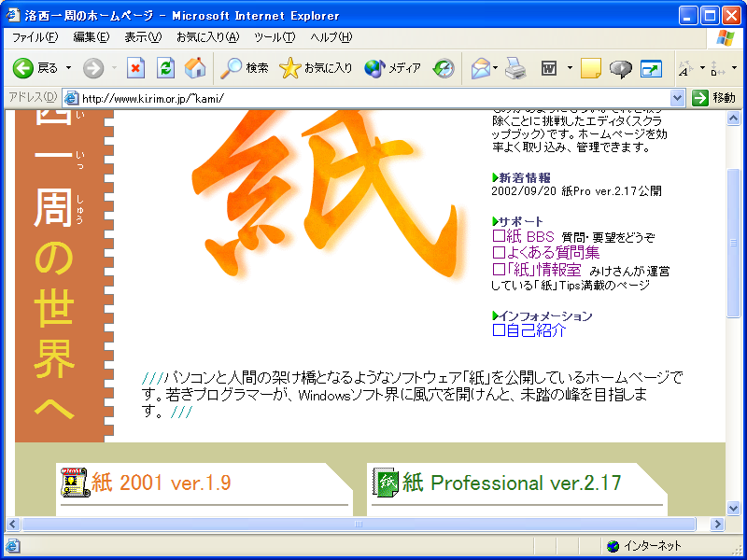Go to the Home page icon
747x560 pixels.
pyautogui.click(x=195, y=68)
